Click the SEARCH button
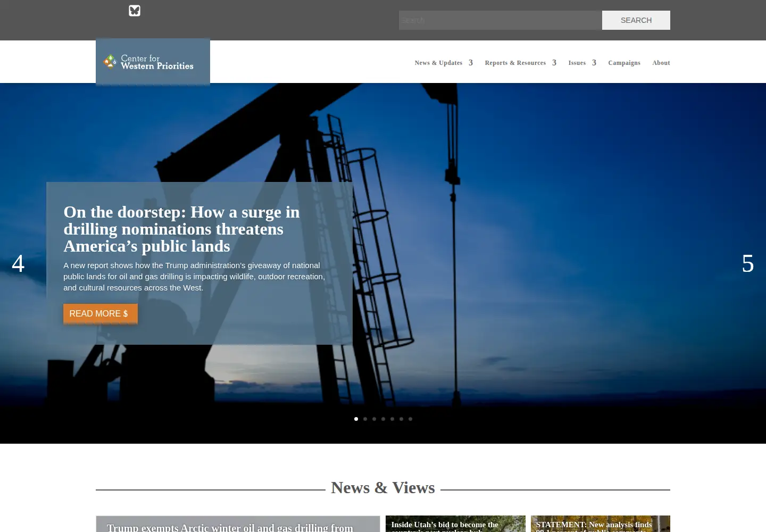 [636, 20]
